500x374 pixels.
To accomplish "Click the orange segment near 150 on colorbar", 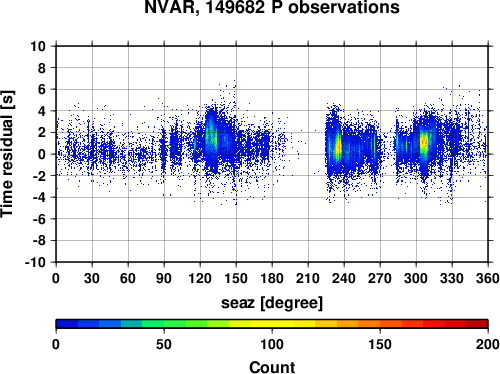I will point(380,324).
